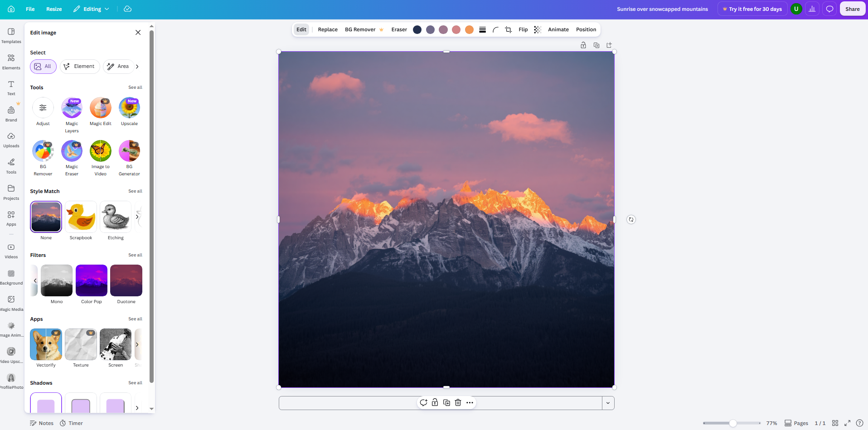Screen dimensions: 868x430
Task: Show more Style Match options arrow
Action: (x=137, y=217)
